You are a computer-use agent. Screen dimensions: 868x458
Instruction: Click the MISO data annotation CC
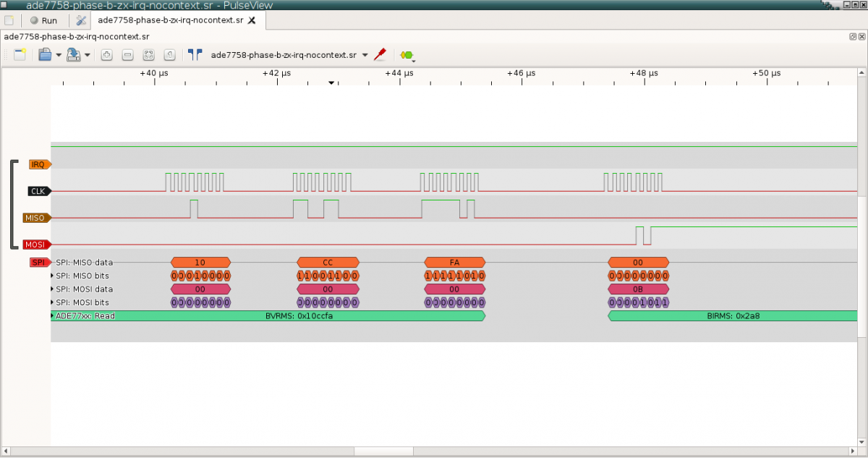(x=328, y=263)
